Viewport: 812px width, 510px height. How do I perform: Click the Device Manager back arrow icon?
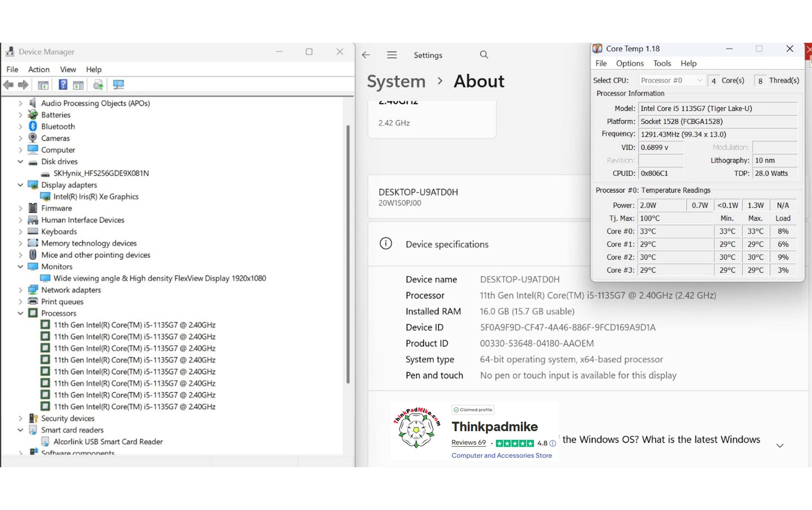pyautogui.click(x=8, y=85)
